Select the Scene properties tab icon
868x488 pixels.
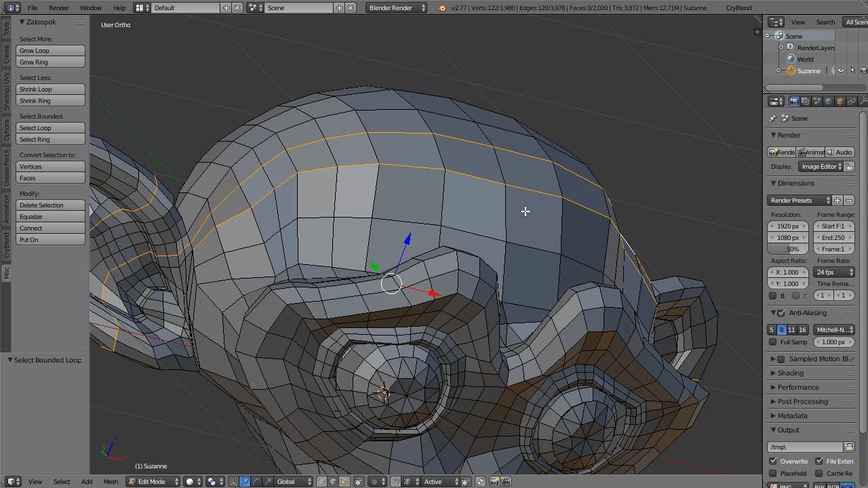(817, 102)
